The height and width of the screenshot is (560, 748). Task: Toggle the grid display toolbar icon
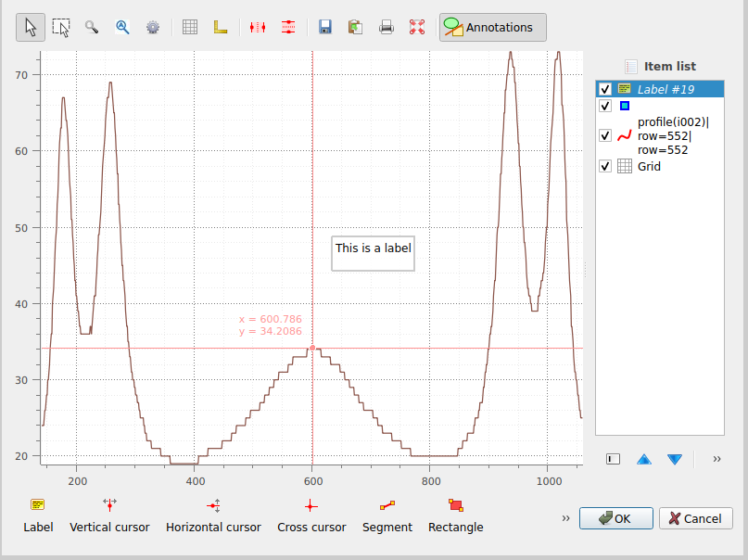pyautogui.click(x=190, y=27)
